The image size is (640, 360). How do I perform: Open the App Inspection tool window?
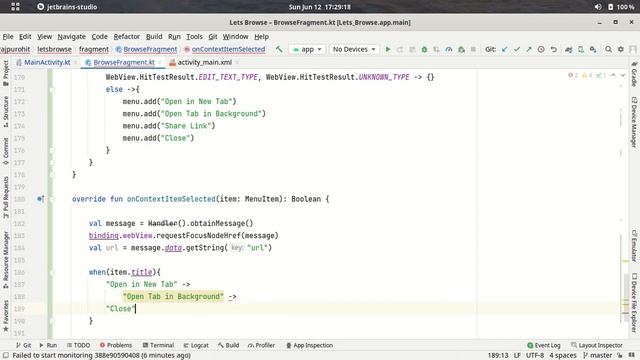click(309, 345)
